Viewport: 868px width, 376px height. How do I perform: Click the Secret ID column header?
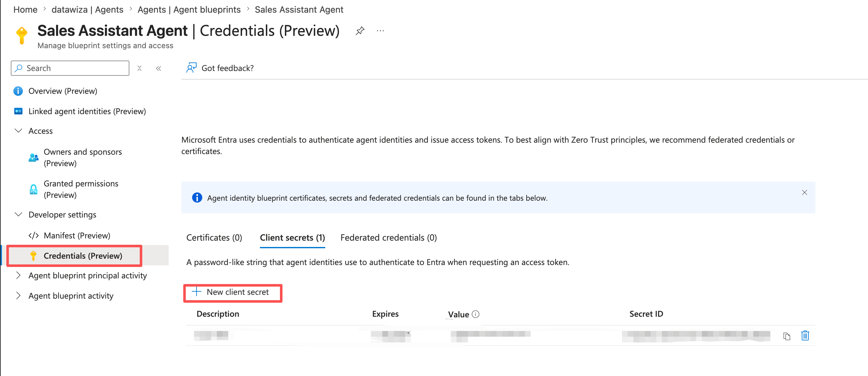tap(646, 314)
